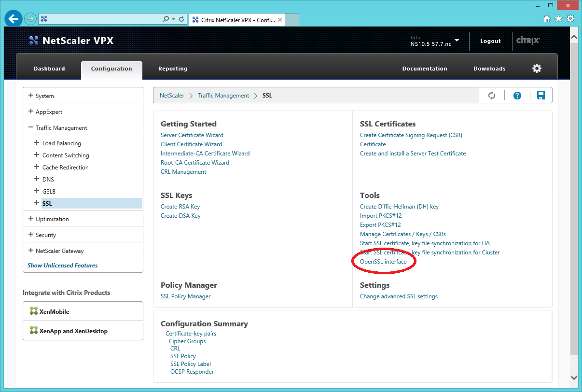The image size is (582, 392).
Task: Open browser home page icon
Action: pyautogui.click(x=547, y=19)
